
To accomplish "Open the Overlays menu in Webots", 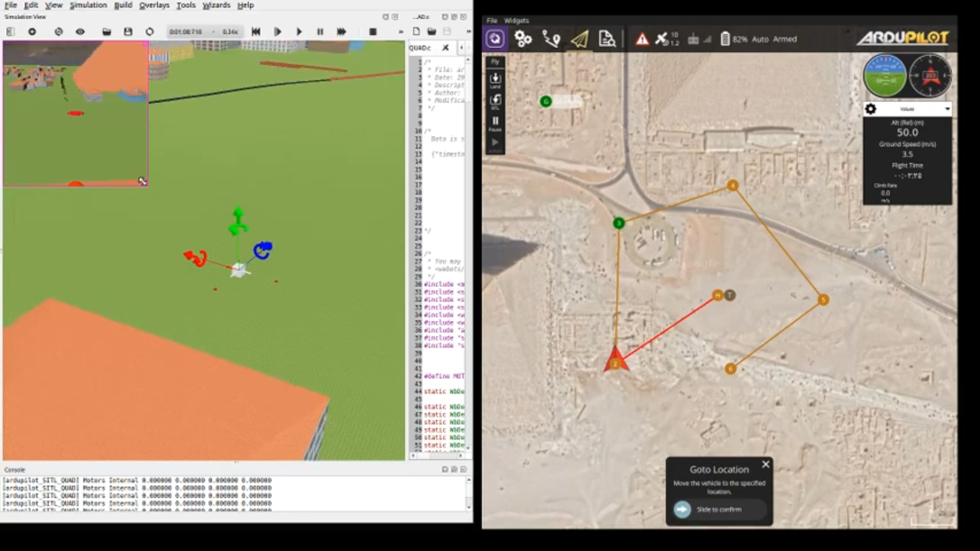I will pos(154,5).
